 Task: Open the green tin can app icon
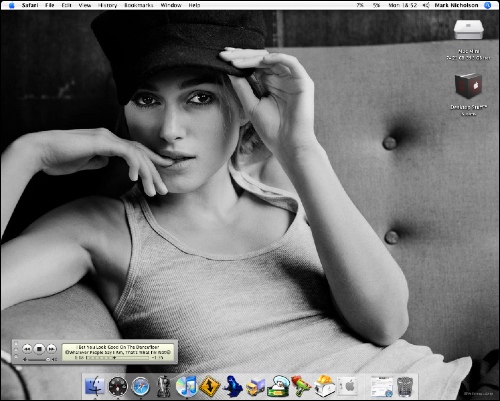coord(278,386)
